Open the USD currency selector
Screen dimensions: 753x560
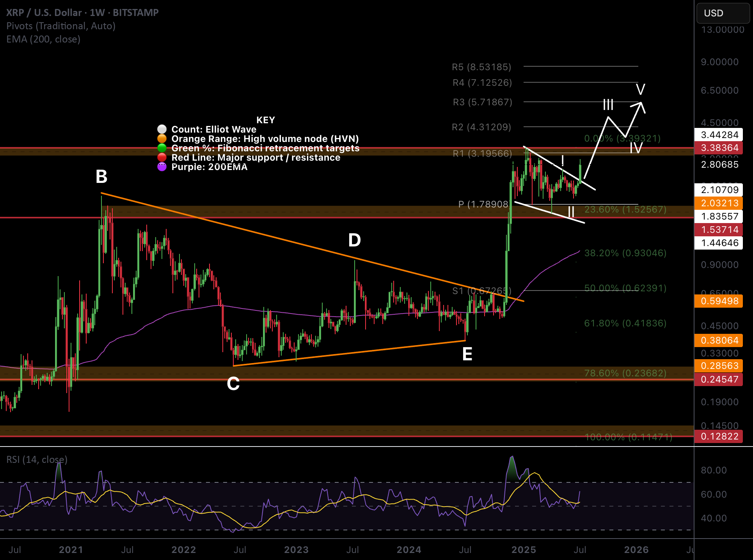[723, 13]
